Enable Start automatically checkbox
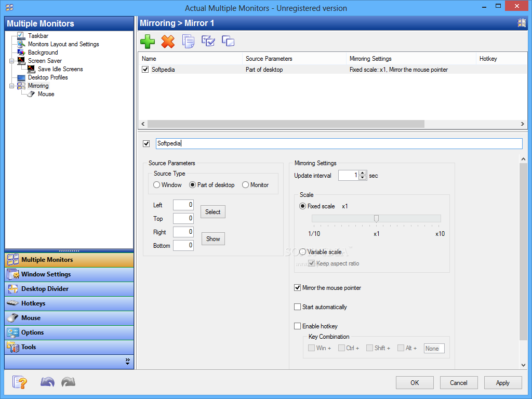The width and height of the screenshot is (532, 399). point(297,307)
